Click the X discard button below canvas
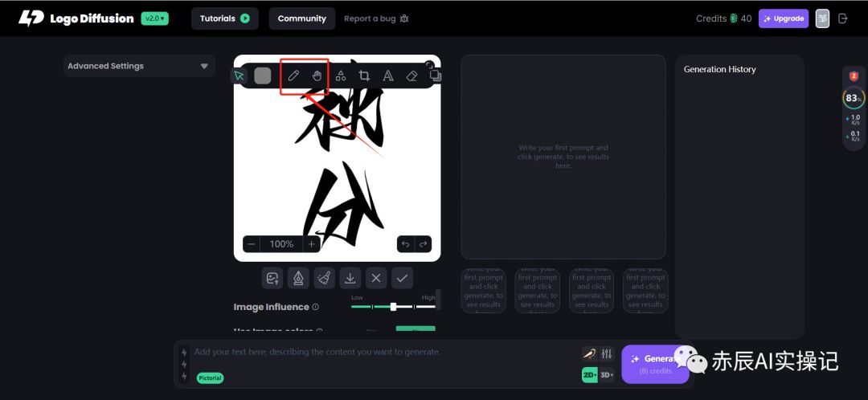This screenshot has height=400, width=868. point(376,278)
